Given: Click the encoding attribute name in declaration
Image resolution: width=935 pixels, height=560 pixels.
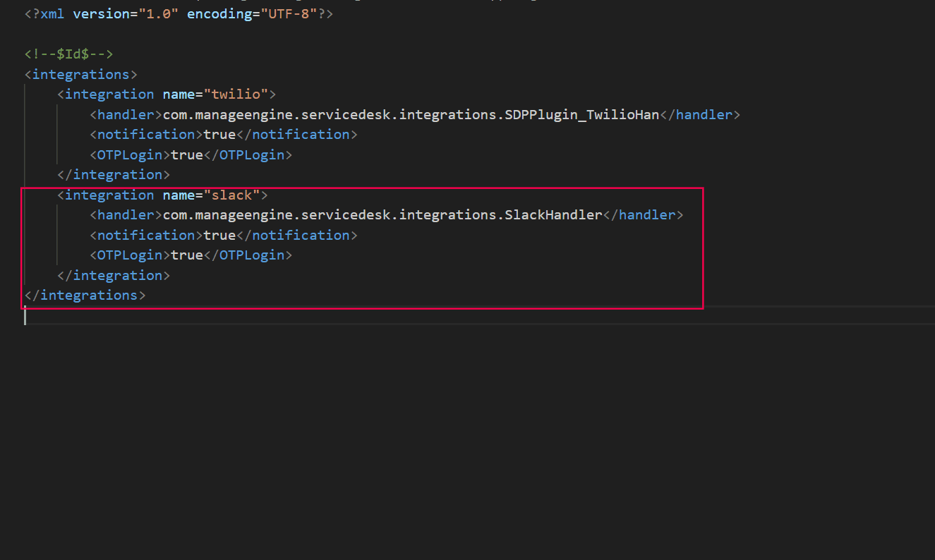Looking at the screenshot, I should (219, 13).
